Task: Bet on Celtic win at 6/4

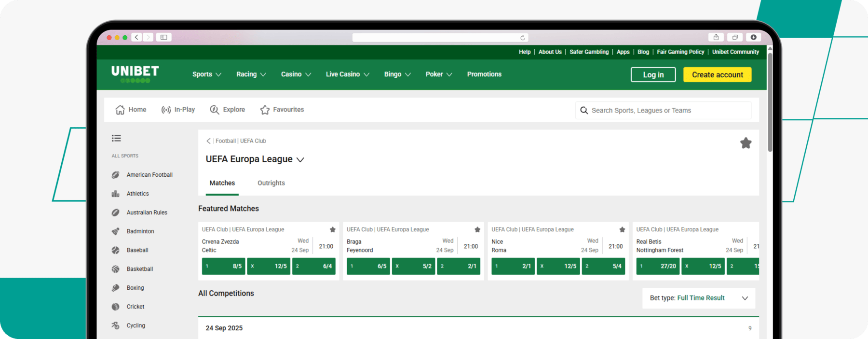Action: [314, 266]
